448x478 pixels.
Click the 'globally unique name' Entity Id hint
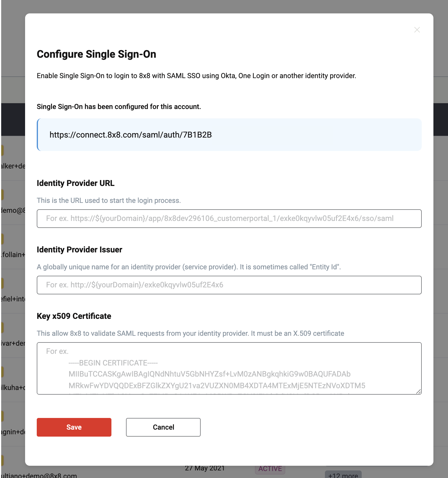pyautogui.click(x=188, y=267)
